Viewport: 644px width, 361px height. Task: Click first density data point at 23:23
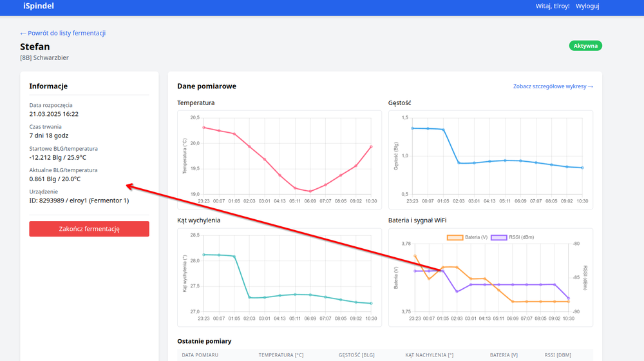point(412,128)
